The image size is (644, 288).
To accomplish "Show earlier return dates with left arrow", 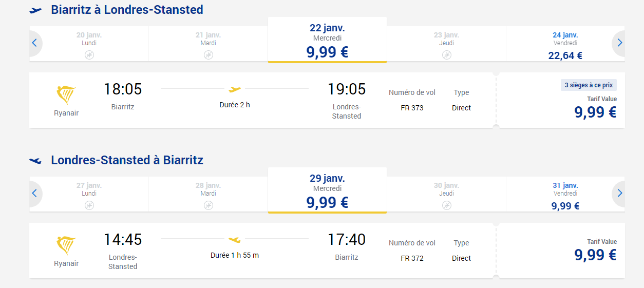I will coord(35,194).
